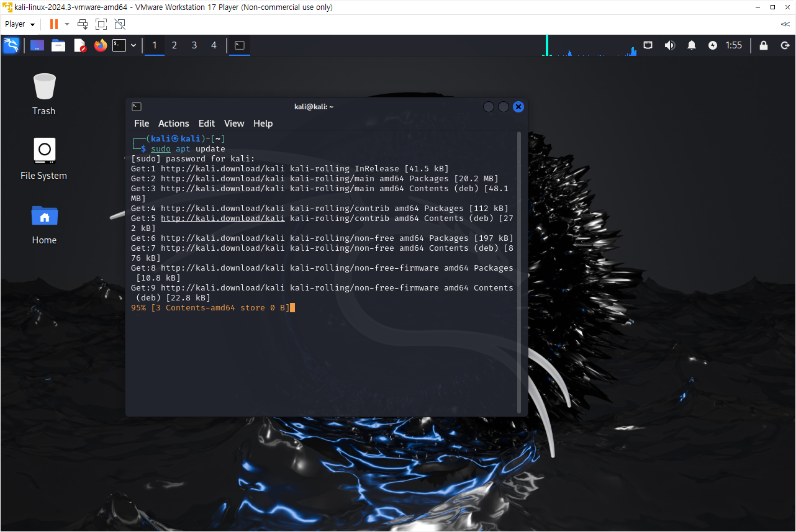
Task: Click the Get:2 main Packages line
Action: [315, 179]
